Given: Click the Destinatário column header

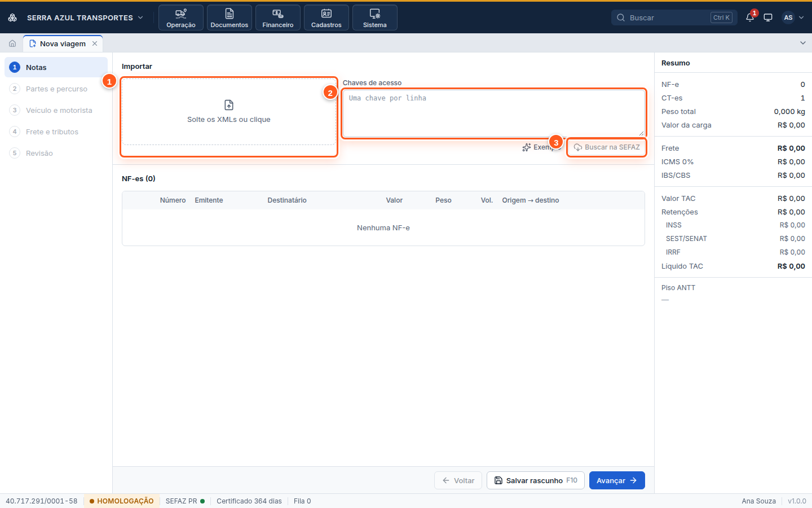Looking at the screenshot, I should [287, 200].
